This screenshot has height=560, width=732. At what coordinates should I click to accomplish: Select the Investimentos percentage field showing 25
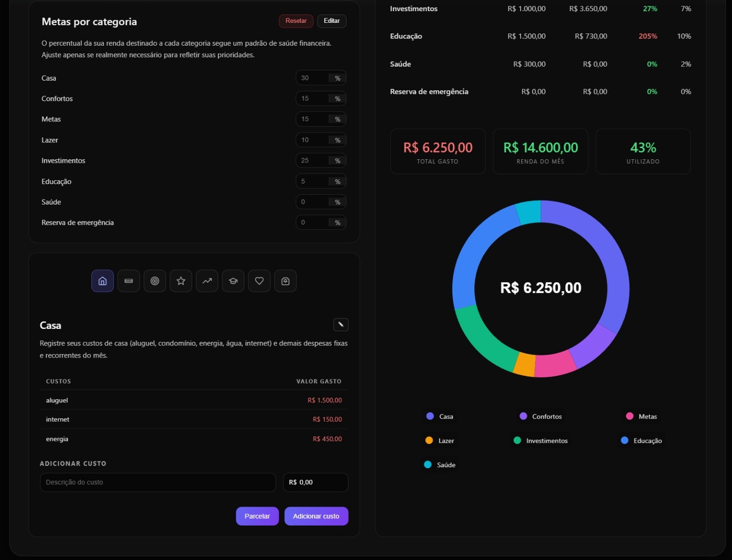(312, 161)
